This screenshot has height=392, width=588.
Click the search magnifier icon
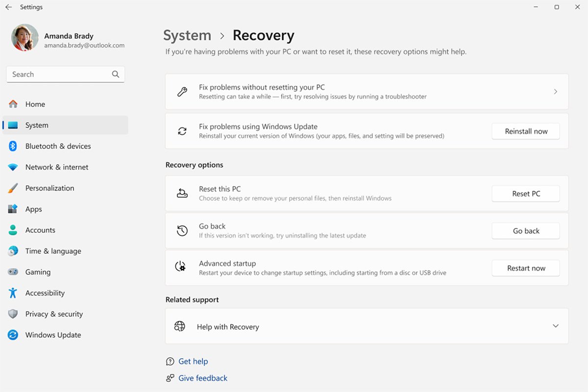point(116,74)
